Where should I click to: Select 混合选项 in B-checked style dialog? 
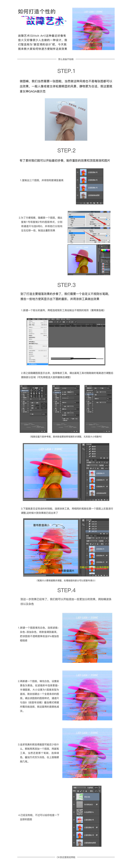click(x=77, y=217)
